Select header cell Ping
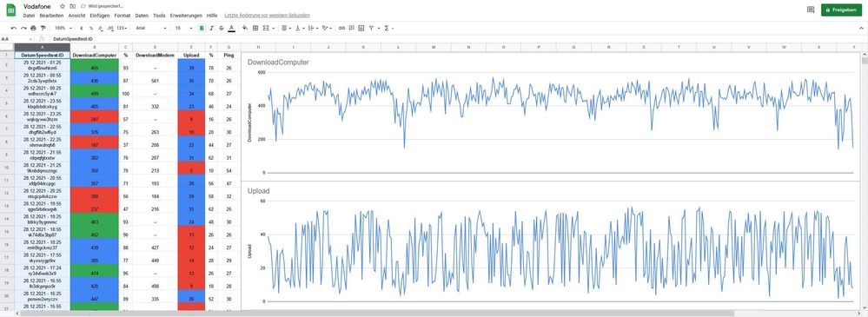 [x=229, y=56]
